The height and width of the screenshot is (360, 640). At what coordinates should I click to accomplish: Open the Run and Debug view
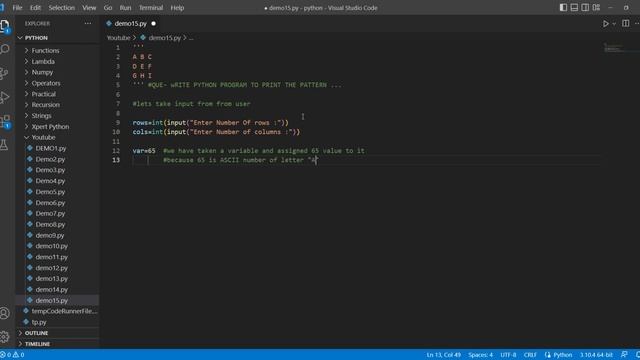click(4, 98)
